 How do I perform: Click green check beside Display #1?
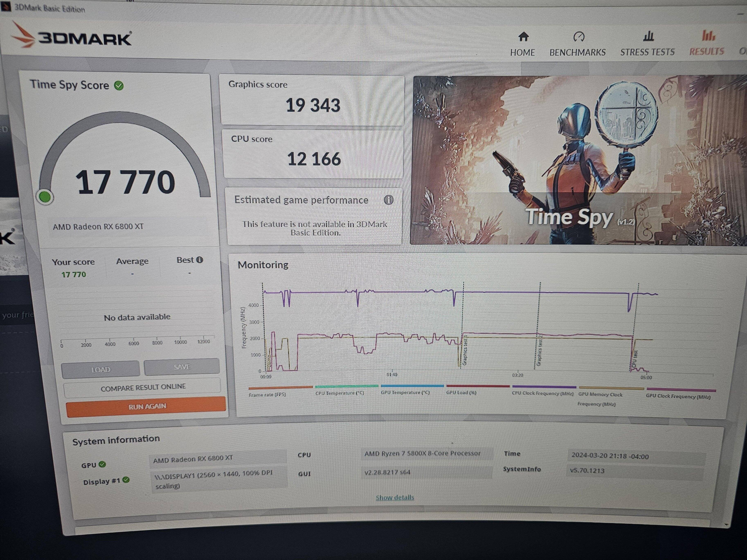[x=126, y=480]
